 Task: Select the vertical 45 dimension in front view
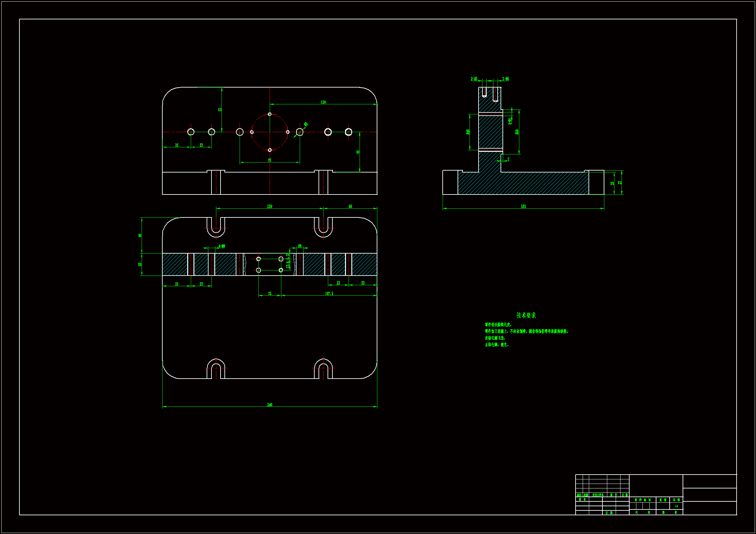[x=358, y=152]
